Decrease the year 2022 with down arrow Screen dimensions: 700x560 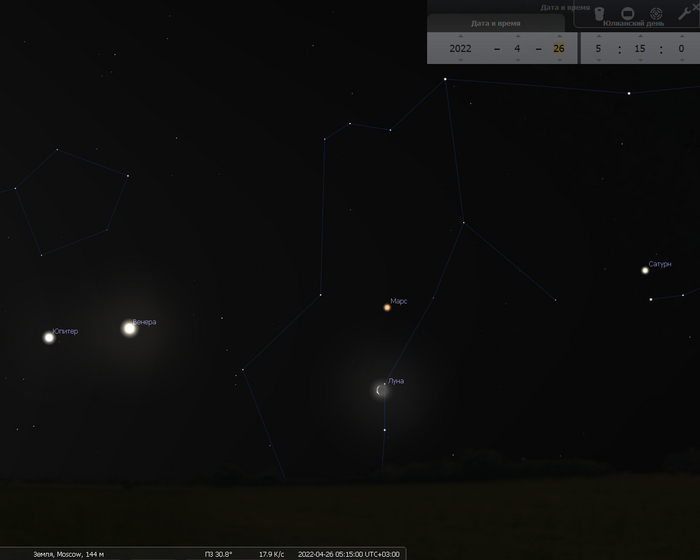[460, 60]
